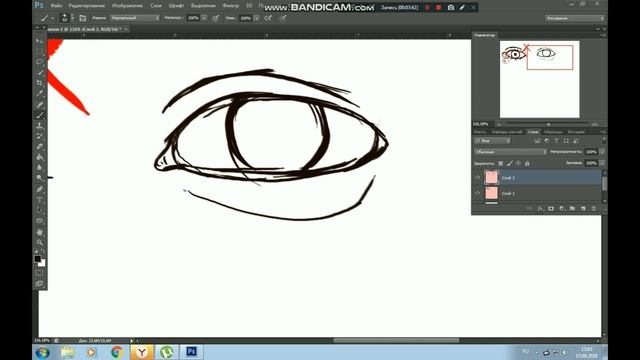Create a new layer
The height and width of the screenshot is (360, 640).
click(x=583, y=209)
